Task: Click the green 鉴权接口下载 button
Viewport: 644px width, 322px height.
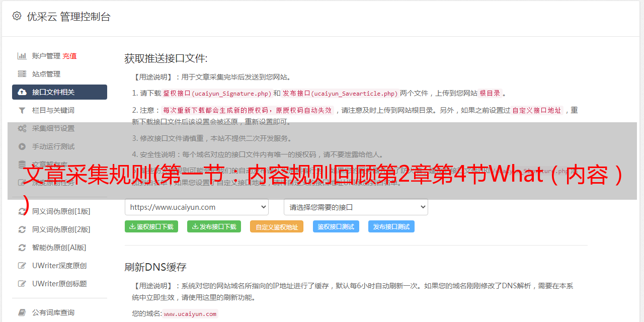Action: tap(151, 226)
